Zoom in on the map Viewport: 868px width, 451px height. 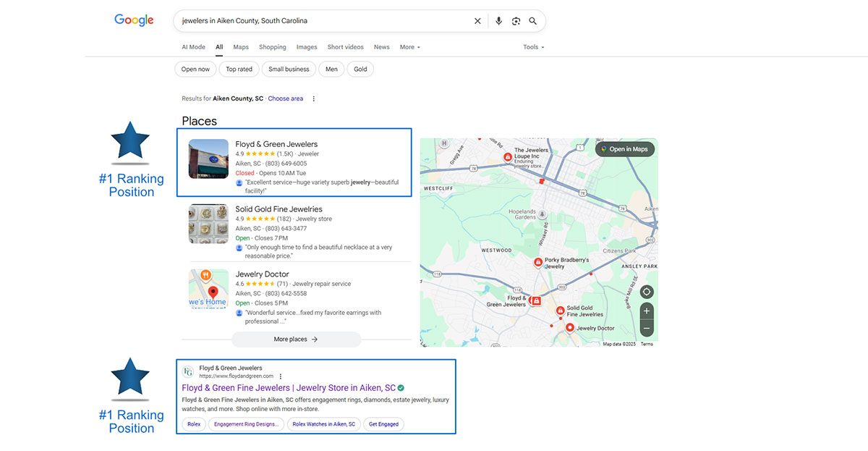pos(647,311)
